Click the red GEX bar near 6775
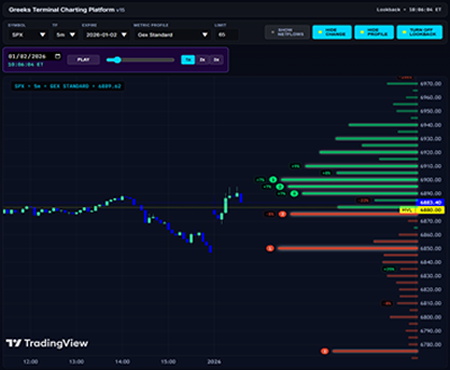This screenshot has width=450, height=370. tap(375, 351)
